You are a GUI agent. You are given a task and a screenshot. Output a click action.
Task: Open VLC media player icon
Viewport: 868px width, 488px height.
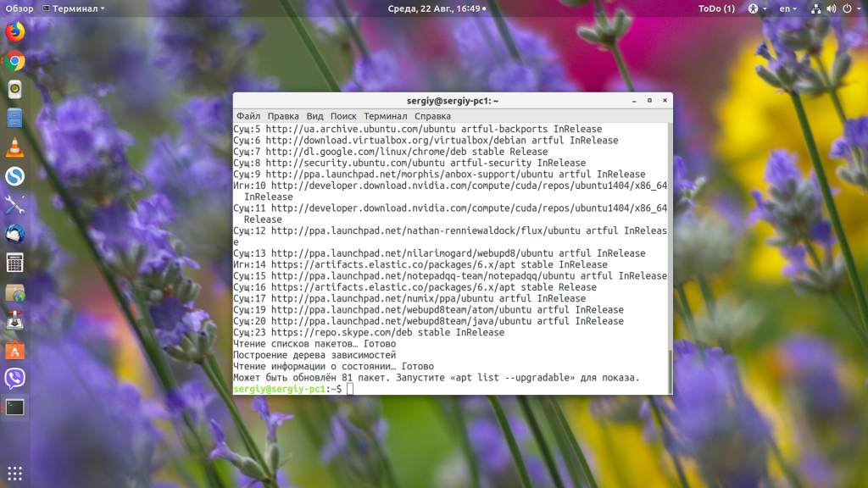[x=15, y=147]
